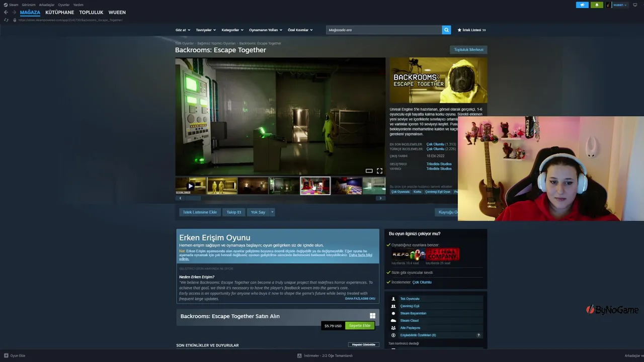
Task: Enter fullscreen on the media player
Action: point(379,171)
